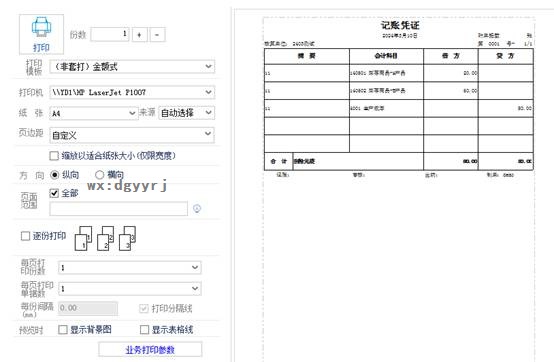Decrease copies with the minus button
The image size is (554, 362).
pos(157,35)
